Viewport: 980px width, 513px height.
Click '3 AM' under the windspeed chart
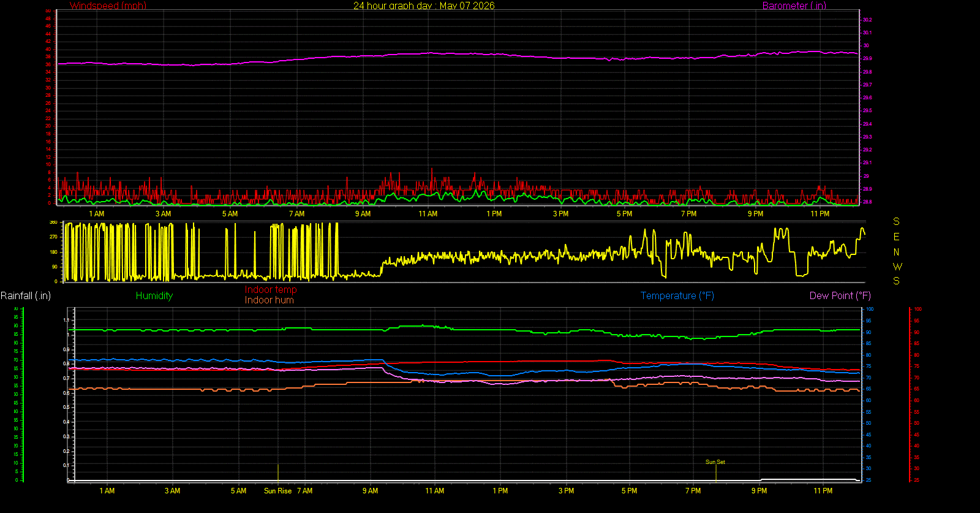163,214
